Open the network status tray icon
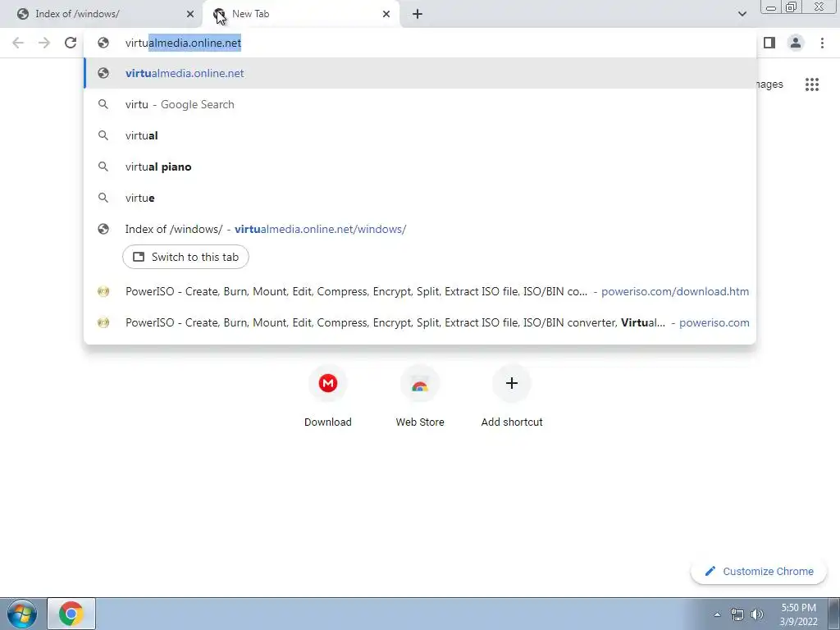This screenshot has height=630, width=840. pos(737,614)
